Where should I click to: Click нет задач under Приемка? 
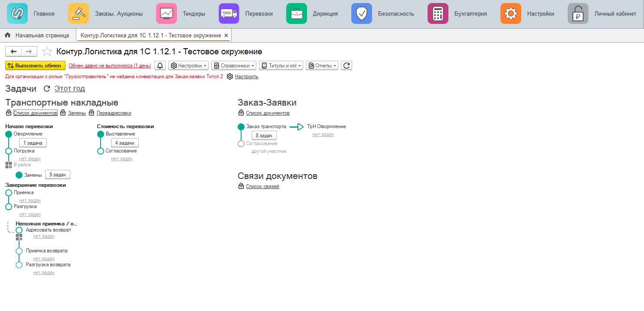coord(30,201)
